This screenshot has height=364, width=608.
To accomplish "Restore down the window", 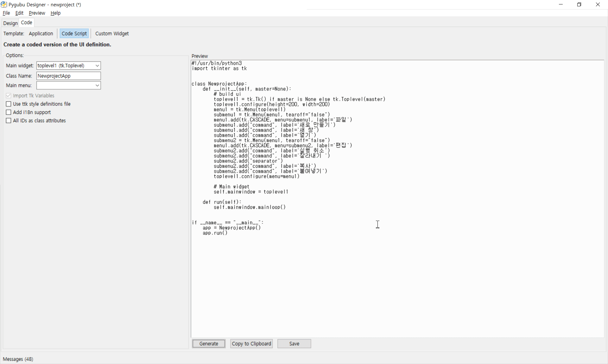I will 579,4.
